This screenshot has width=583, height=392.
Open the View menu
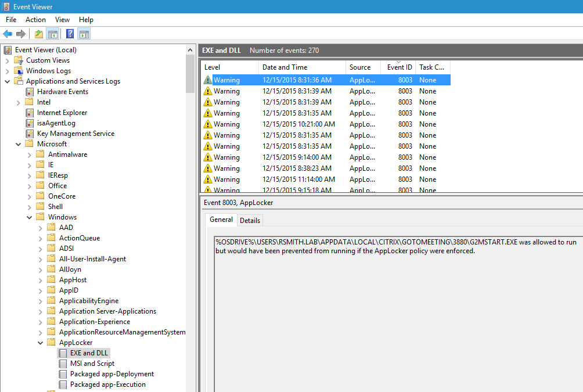click(x=62, y=20)
